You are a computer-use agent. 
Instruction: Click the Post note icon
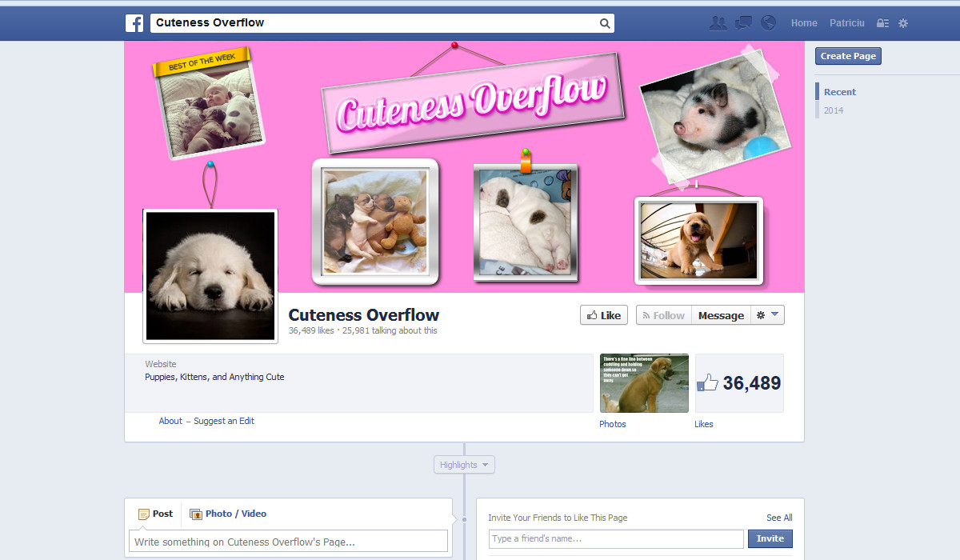click(x=144, y=514)
